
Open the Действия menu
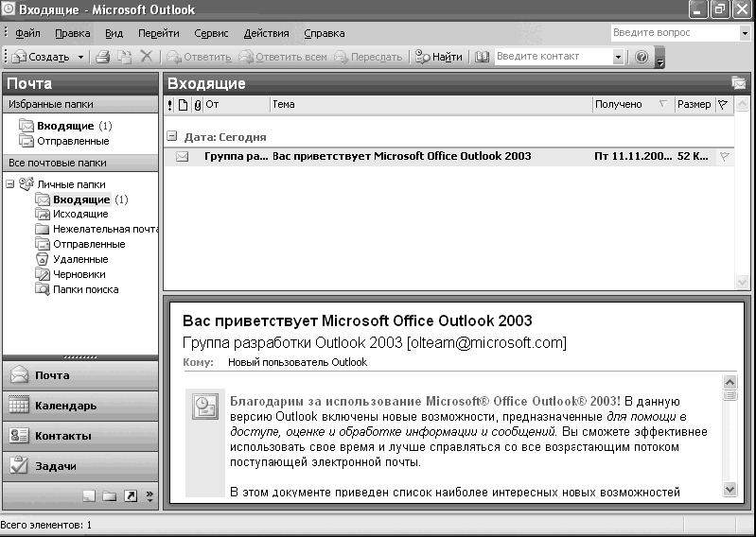pyautogui.click(x=266, y=33)
